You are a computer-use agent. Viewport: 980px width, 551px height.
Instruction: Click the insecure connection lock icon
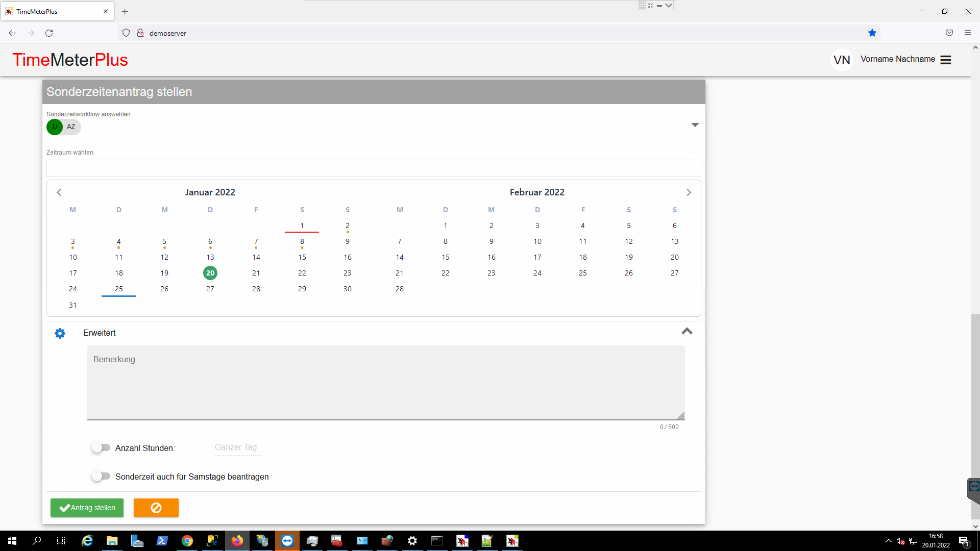coord(140,33)
